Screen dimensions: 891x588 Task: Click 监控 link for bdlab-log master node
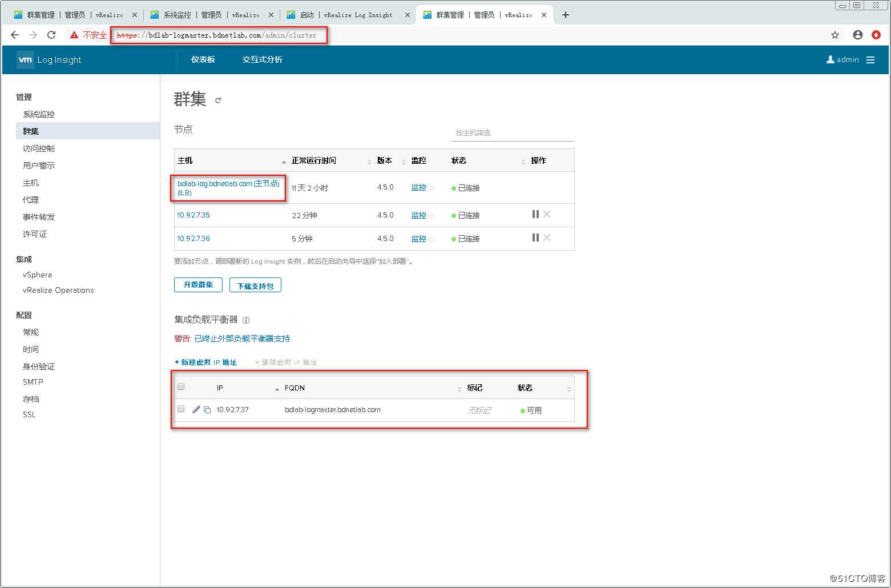coord(419,187)
